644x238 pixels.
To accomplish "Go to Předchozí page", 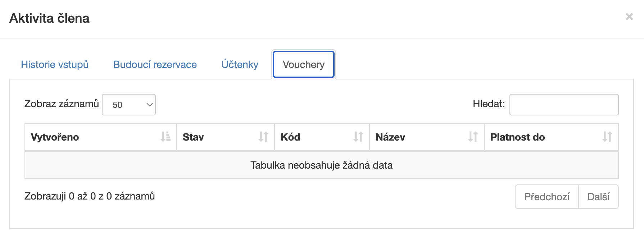I will (547, 197).
